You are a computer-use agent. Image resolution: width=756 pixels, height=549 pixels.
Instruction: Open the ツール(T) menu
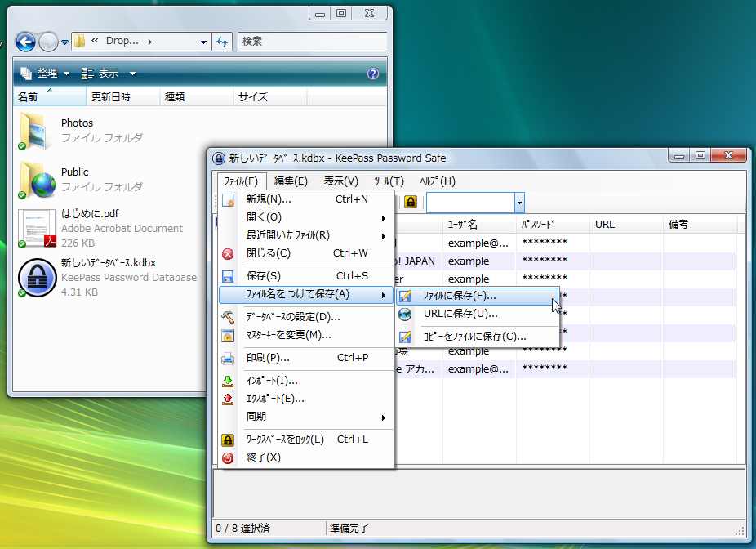coord(389,181)
